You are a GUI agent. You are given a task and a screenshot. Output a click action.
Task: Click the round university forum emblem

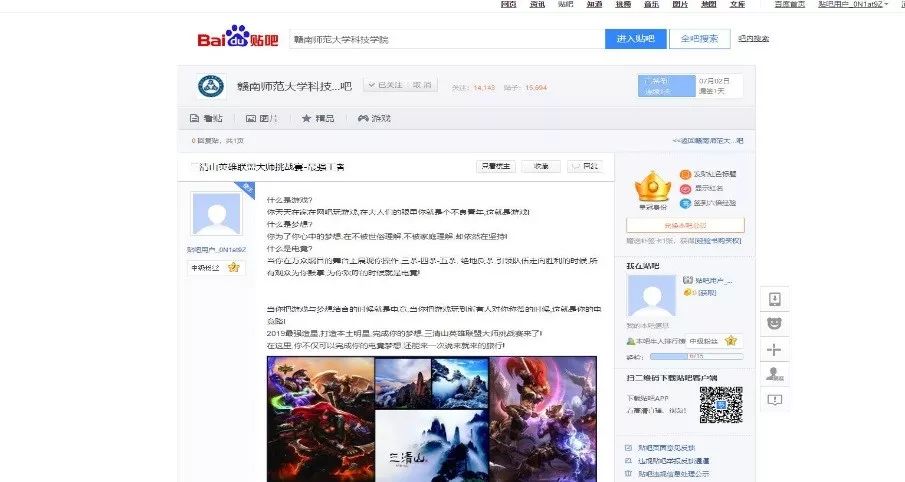tap(211, 86)
